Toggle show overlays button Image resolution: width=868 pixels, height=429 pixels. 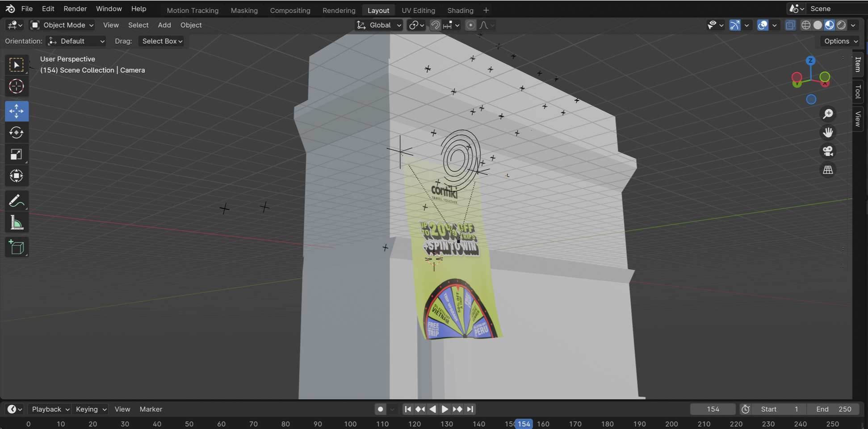pyautogui.click(x=763, y=25)
